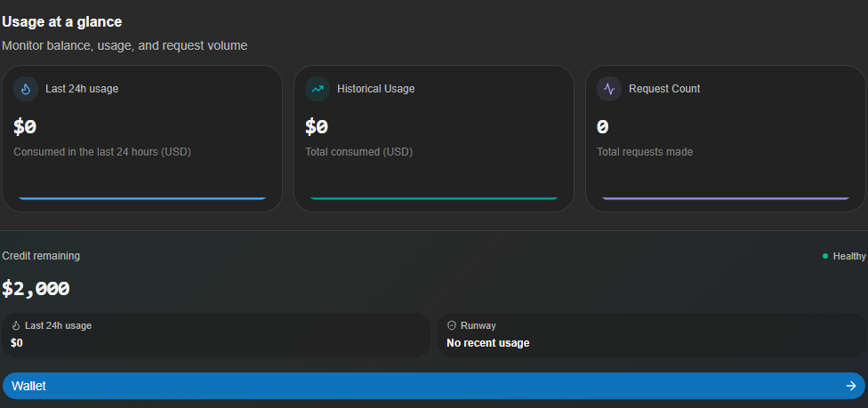
Task: Click the shield icon next to Runway
Action: [452, 325]
